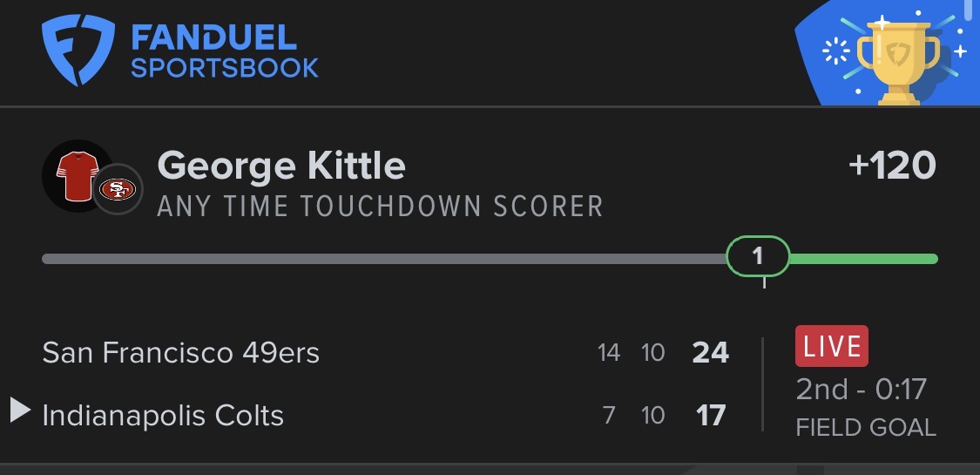This screenshot has height=475, width=980.
Task: Click the possession triangle beside Indianapolis Colts
Action: click(21, 410)
